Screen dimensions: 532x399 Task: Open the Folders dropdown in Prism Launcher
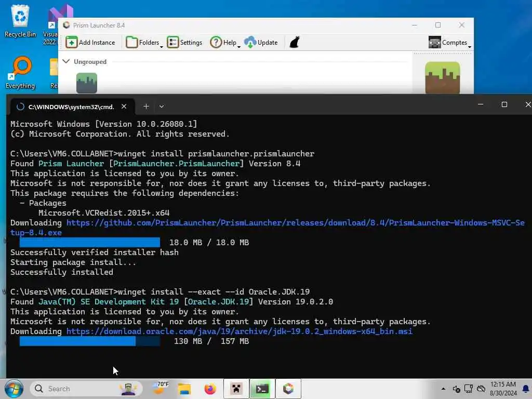(144, 43)
